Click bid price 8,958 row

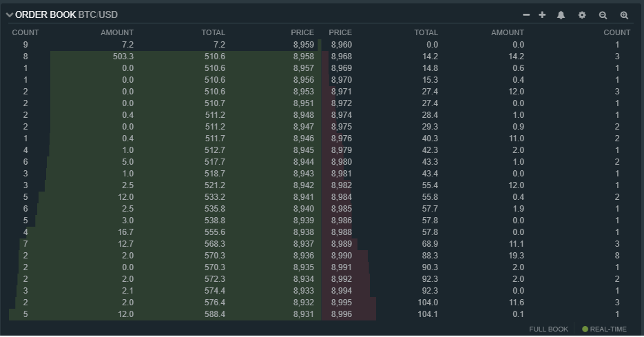(303, 57)
